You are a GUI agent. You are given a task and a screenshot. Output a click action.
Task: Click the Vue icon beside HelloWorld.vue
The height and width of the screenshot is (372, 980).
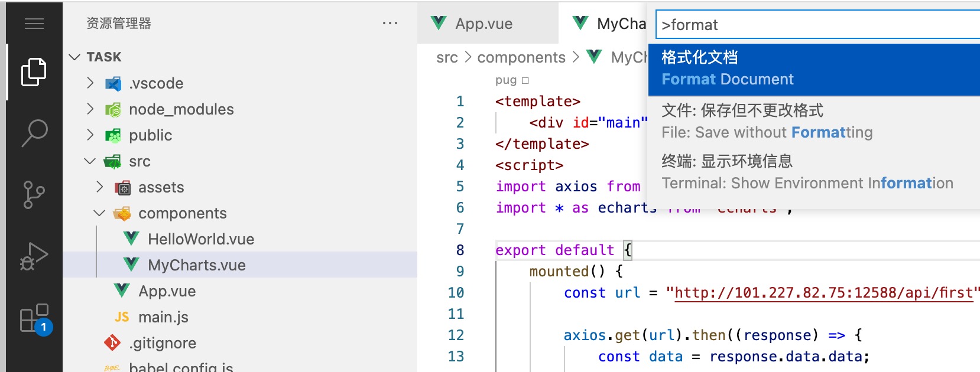pos(131,239)
